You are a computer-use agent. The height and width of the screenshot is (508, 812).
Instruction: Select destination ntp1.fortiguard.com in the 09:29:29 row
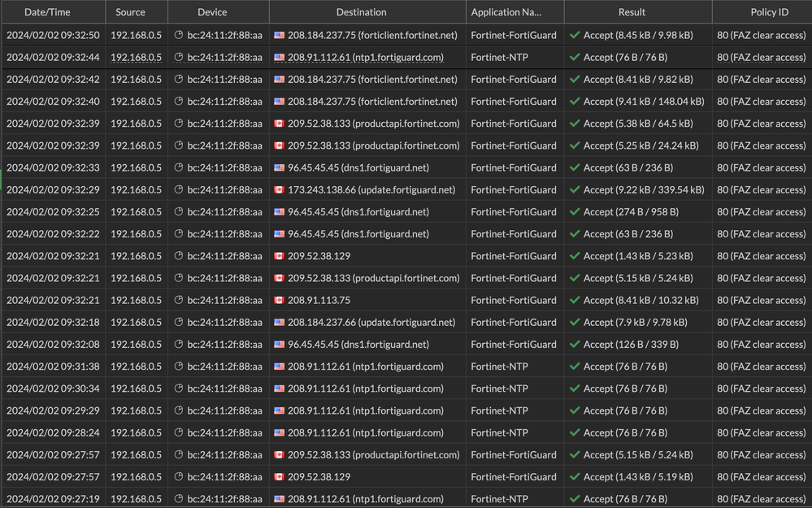[366, 410]
